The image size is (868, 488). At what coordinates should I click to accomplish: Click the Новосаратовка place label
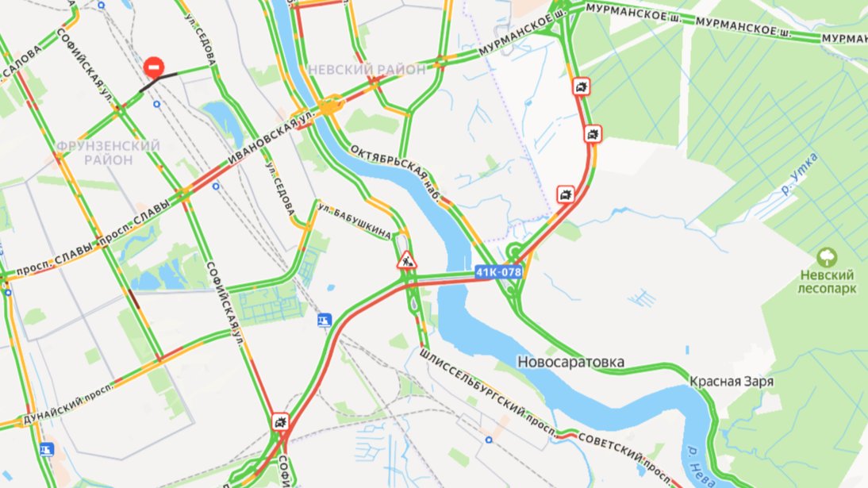click(x=570, y=362)
